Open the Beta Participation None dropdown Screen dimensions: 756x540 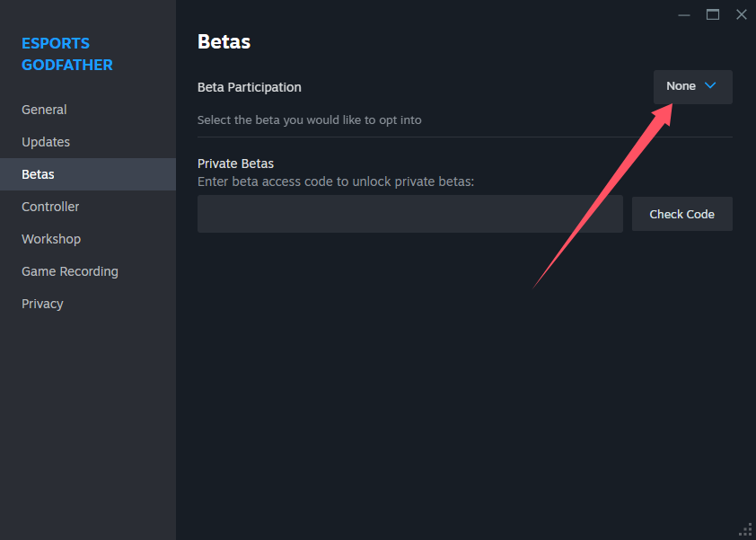693,87
